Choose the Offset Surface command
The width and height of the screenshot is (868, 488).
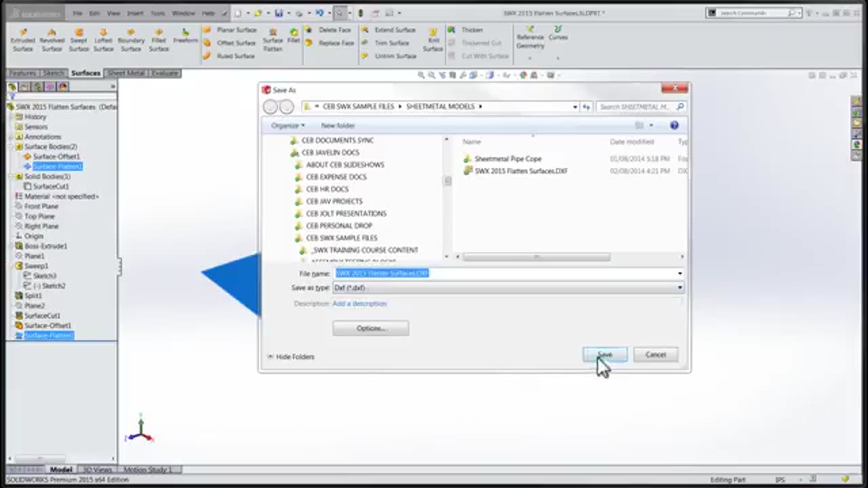pos(230,43)
